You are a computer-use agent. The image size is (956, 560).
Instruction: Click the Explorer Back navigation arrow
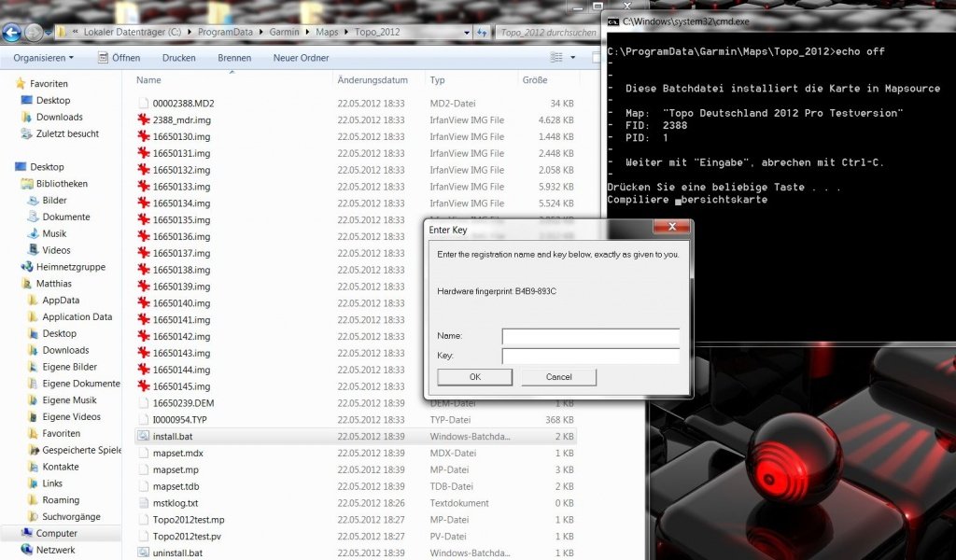click(11, 33)
